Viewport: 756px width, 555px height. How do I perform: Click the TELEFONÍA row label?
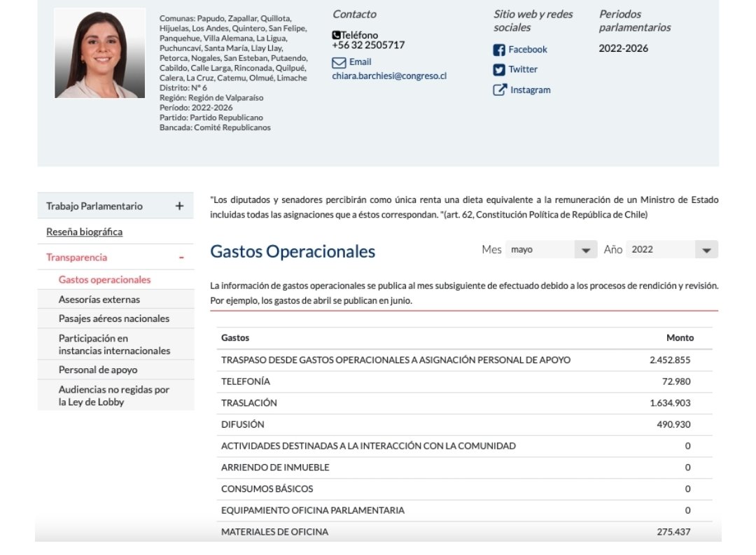tap(246, 381)
